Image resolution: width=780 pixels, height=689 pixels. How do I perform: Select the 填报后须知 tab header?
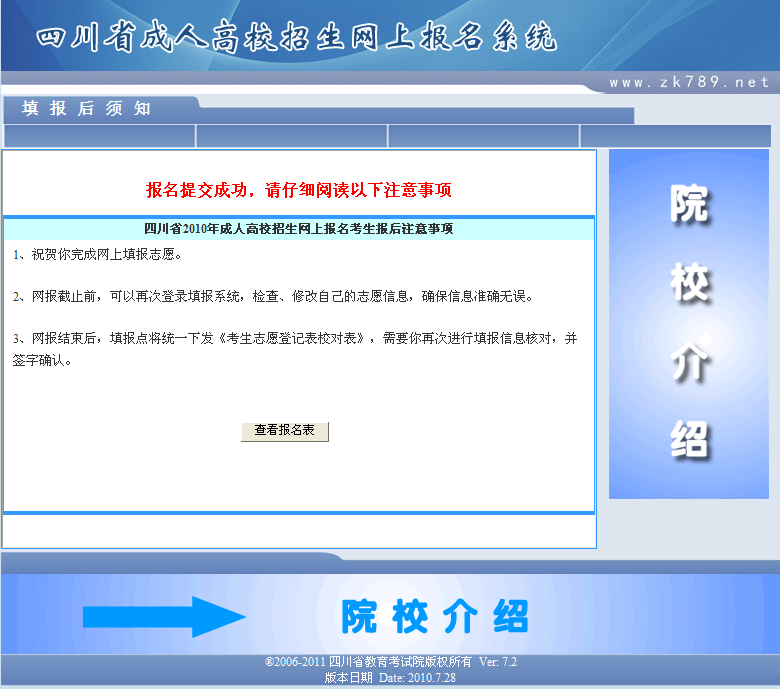click(87, 108)
